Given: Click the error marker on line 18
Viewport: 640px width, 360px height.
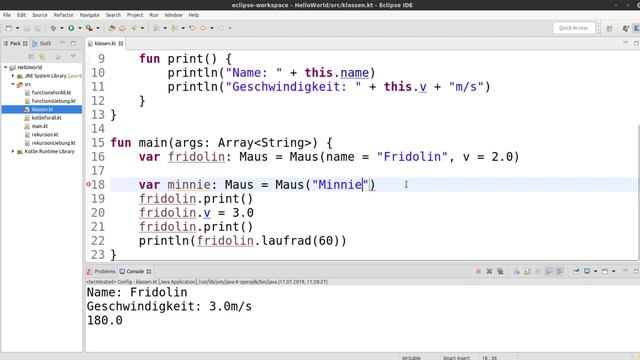Looking at the screenshot, I should 89,184.
